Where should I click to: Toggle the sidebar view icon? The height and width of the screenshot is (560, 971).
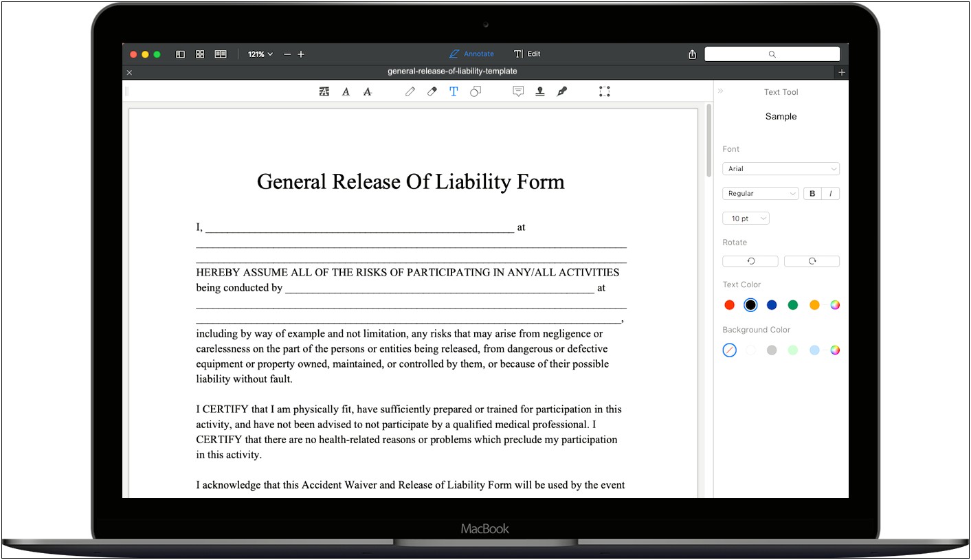click(180, 54)
